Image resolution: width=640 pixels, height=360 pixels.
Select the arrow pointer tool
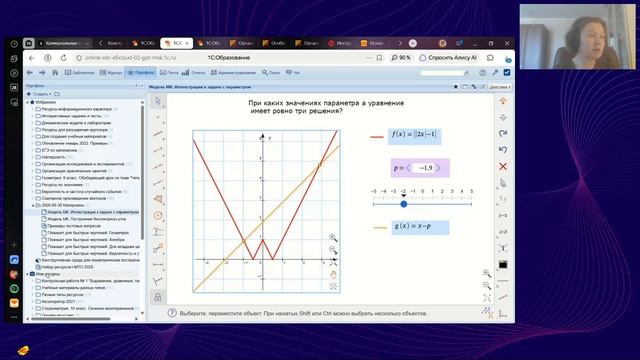(158, 101)
